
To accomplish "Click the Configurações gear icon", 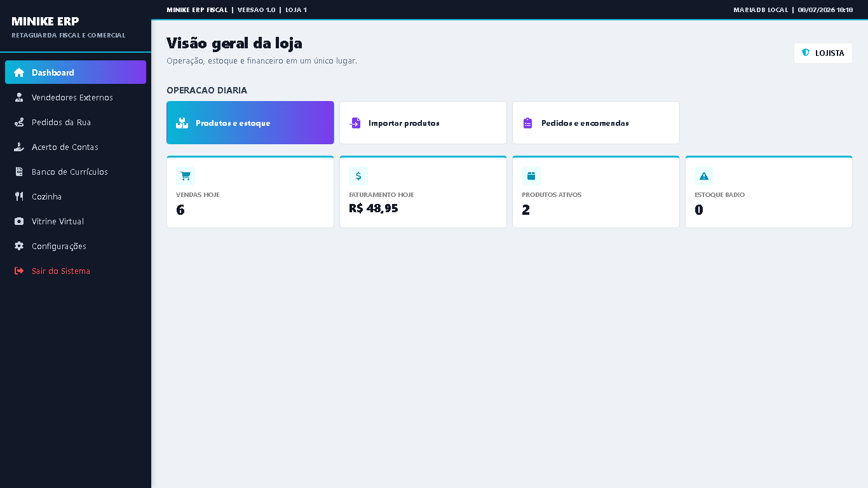I will pos(19,246).
